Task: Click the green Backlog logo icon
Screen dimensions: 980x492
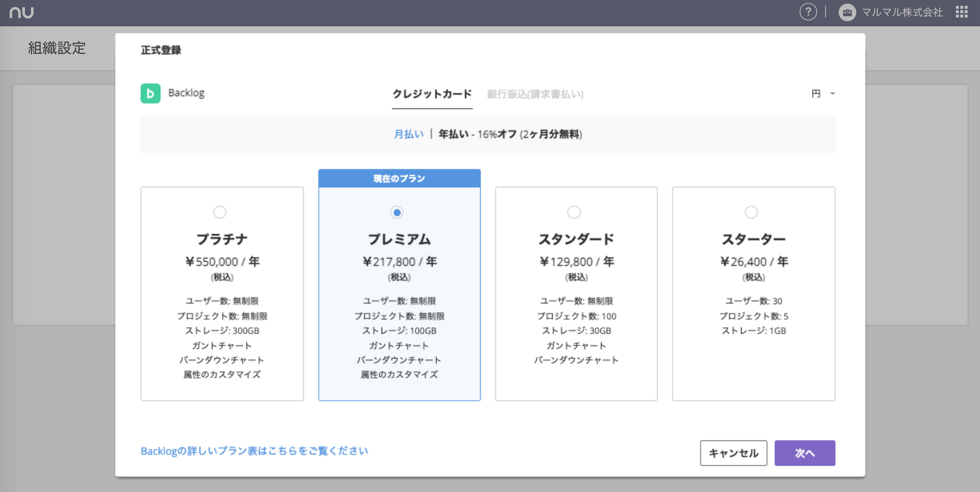Action: pyautogui.click(x=151, y=93)
